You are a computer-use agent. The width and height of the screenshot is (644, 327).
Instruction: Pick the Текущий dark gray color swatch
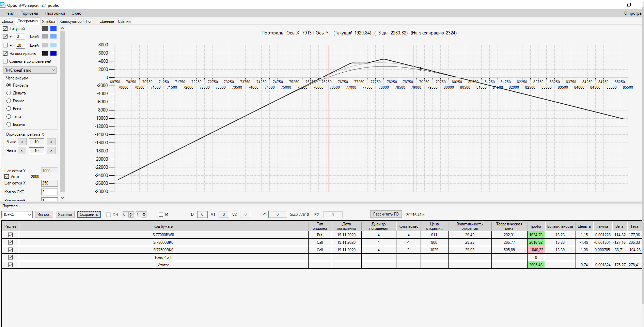point(45,29)
